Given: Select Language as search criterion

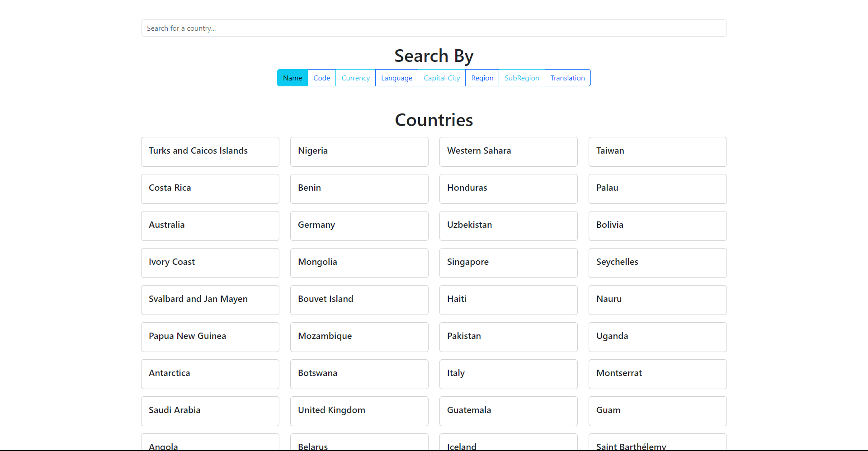Looking at the screenshot, I should [x=396, y=78].
